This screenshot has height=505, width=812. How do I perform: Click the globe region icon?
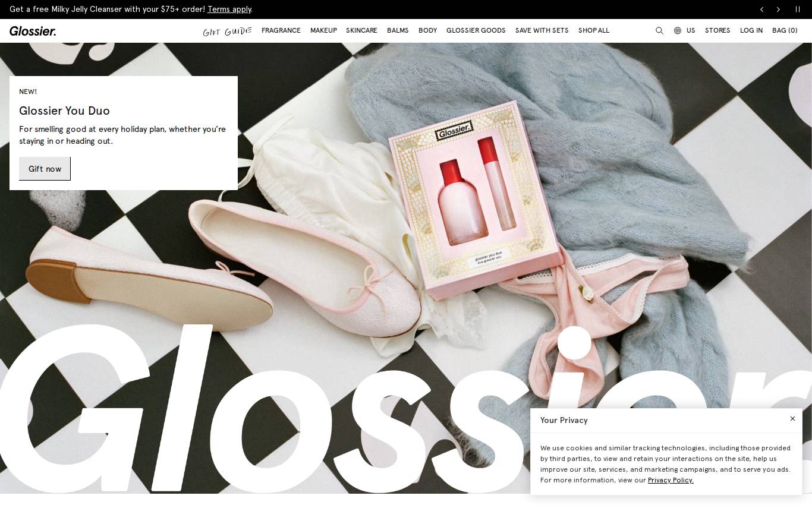(678, 31)
